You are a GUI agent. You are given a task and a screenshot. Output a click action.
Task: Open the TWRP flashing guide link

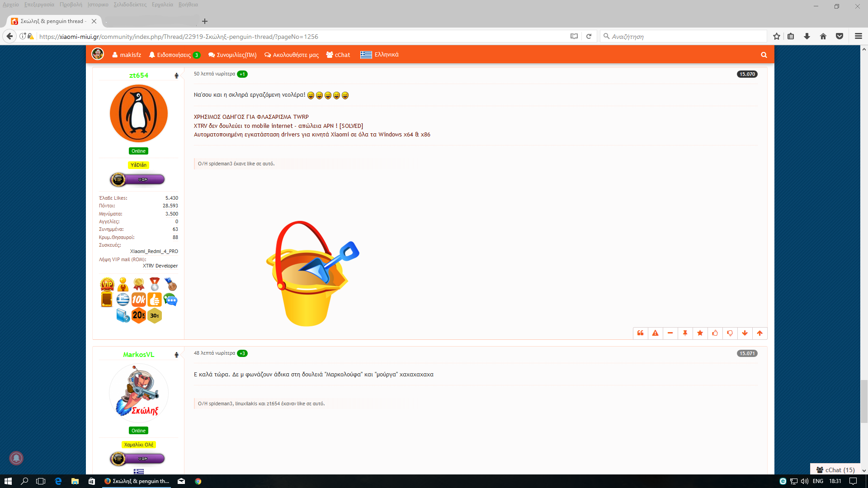251,117
